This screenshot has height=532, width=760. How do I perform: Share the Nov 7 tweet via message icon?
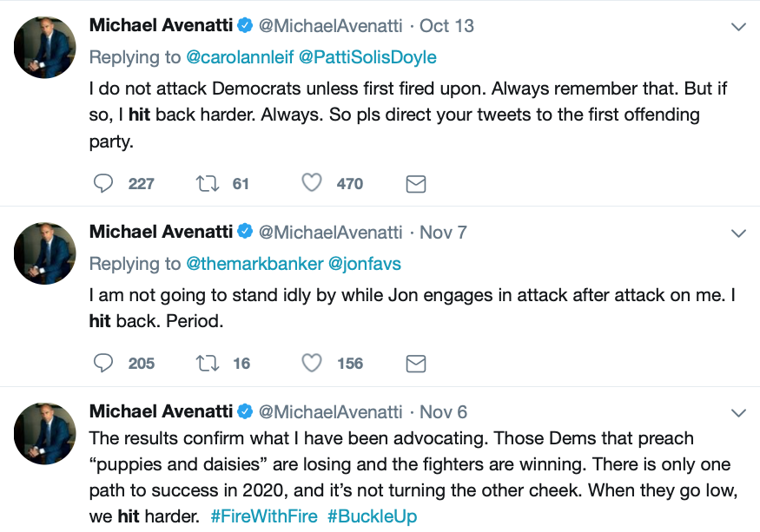416,364
